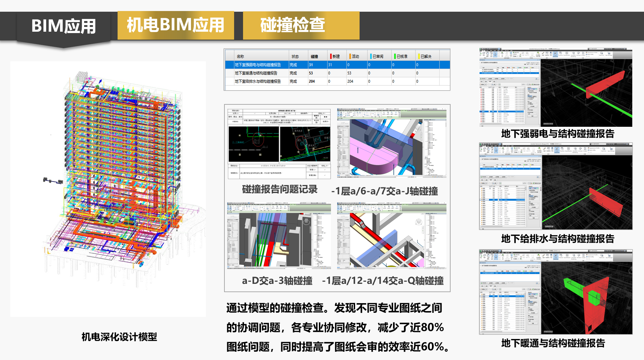Click 完成 status in 暖通 report row

pos(293,73)
